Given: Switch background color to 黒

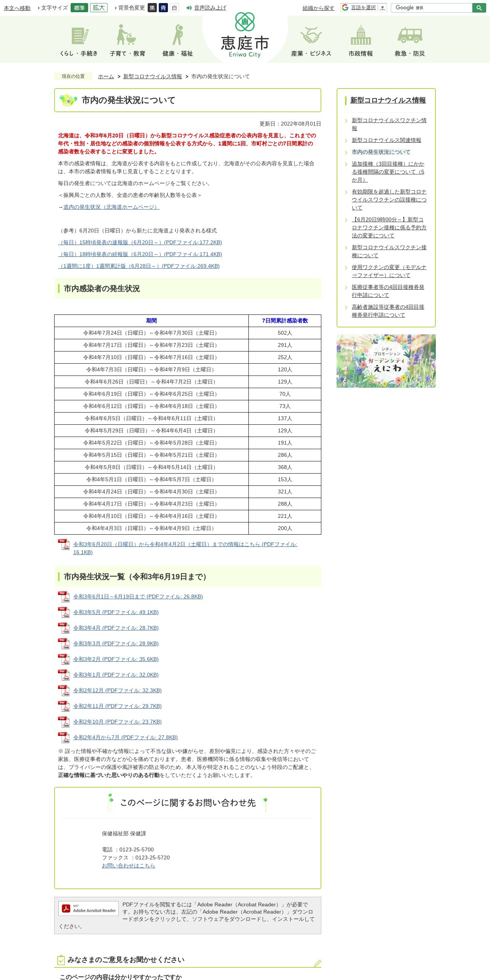Looking at the screenshot, I should click(152, 8).
